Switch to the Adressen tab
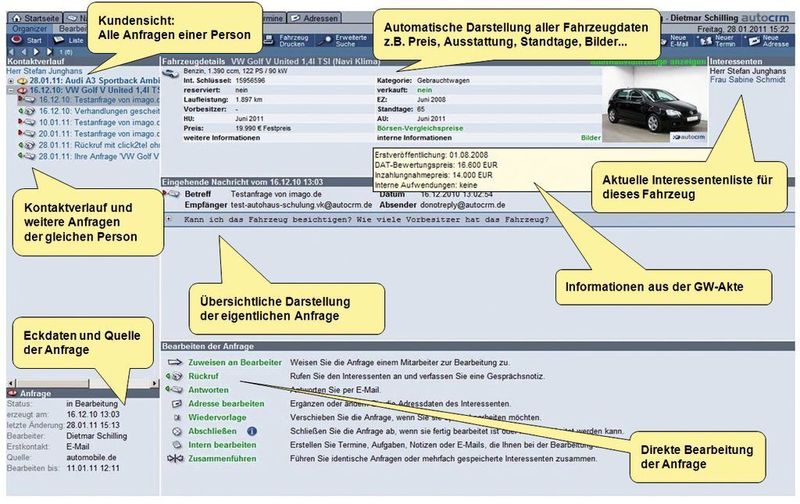800x504 pixels. (315, 18)
